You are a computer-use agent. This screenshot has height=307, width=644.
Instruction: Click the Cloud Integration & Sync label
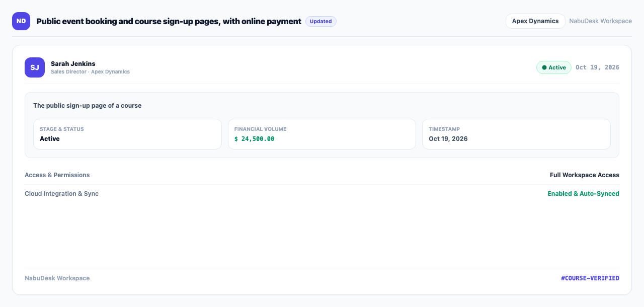(x=62, y=194)
